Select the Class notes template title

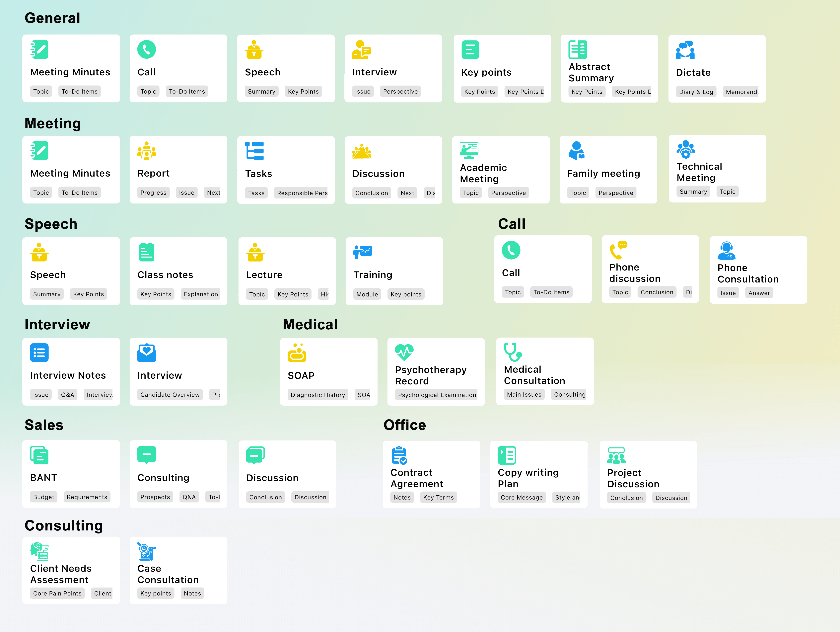(165, 275)
